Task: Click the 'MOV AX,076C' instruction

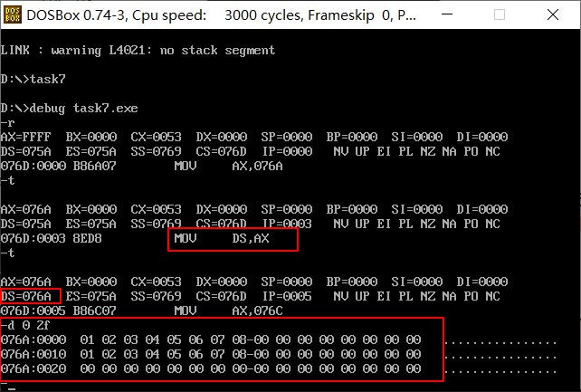Action: point(228,311)
